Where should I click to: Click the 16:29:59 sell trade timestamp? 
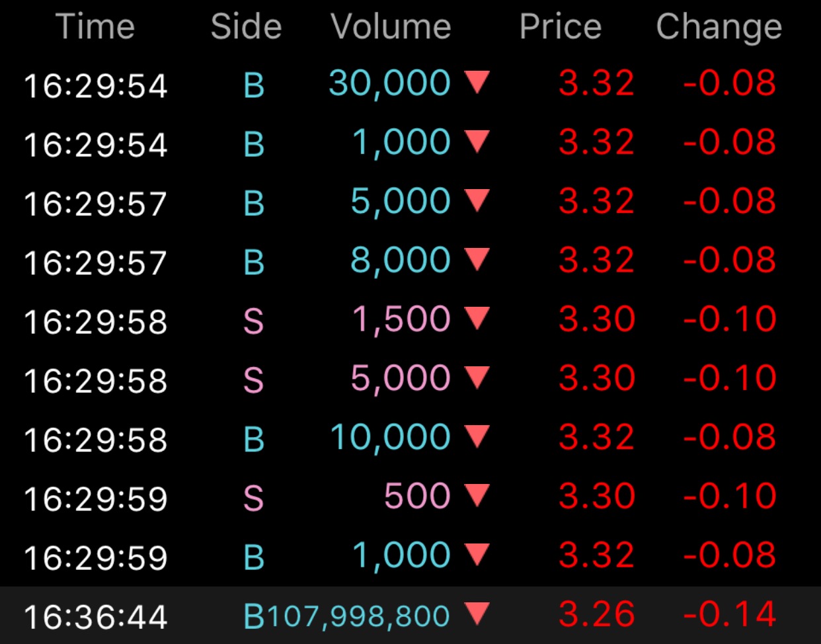pyautogui.click(x=96, y=499)
